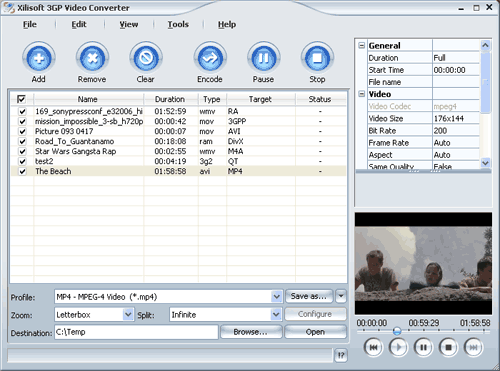Click the 3GPP target cell

237,121
